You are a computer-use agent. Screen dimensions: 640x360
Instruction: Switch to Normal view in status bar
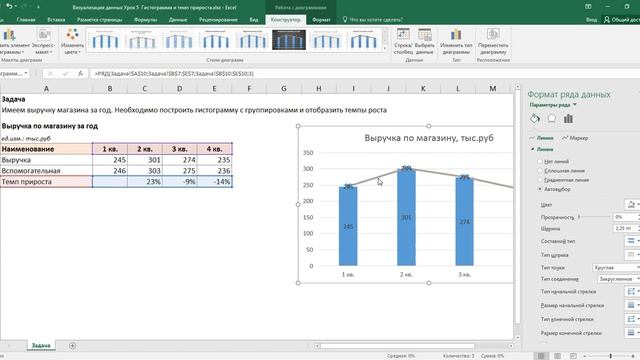click(x=542, y=356)
